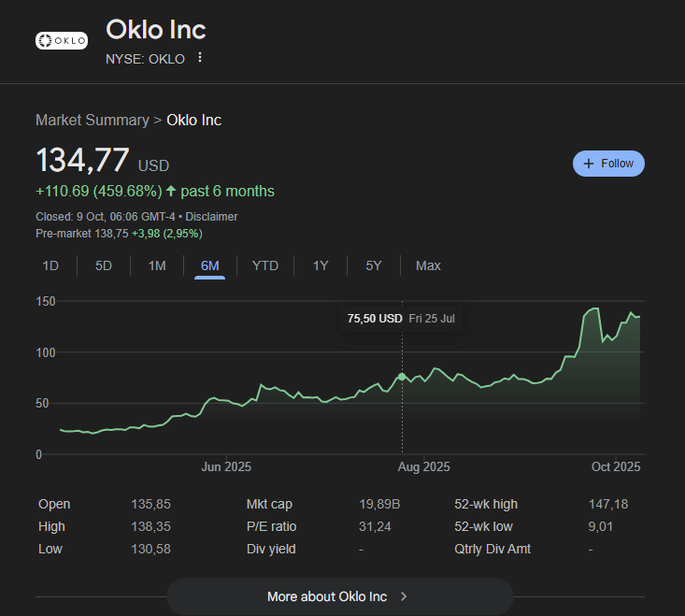Screen dimensions: 685x616
Task: Click the green up arrow next to 459.68%
Action: click(x=171, y=191)
